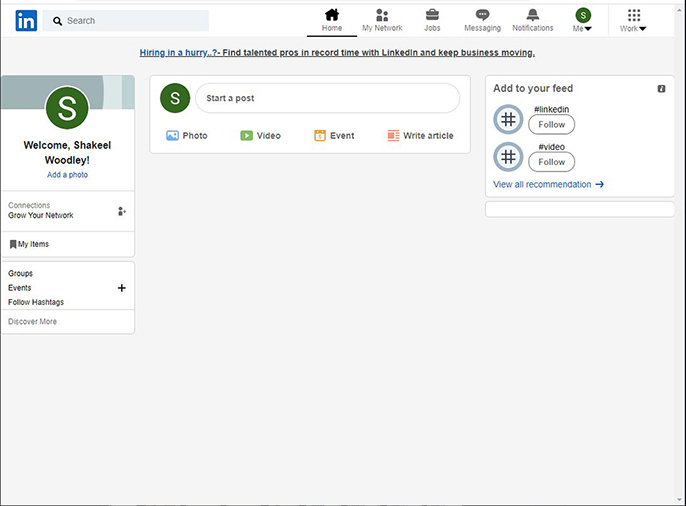The image size is (686, 506).
Task: Click Discover More
Action: click(32, 321)
